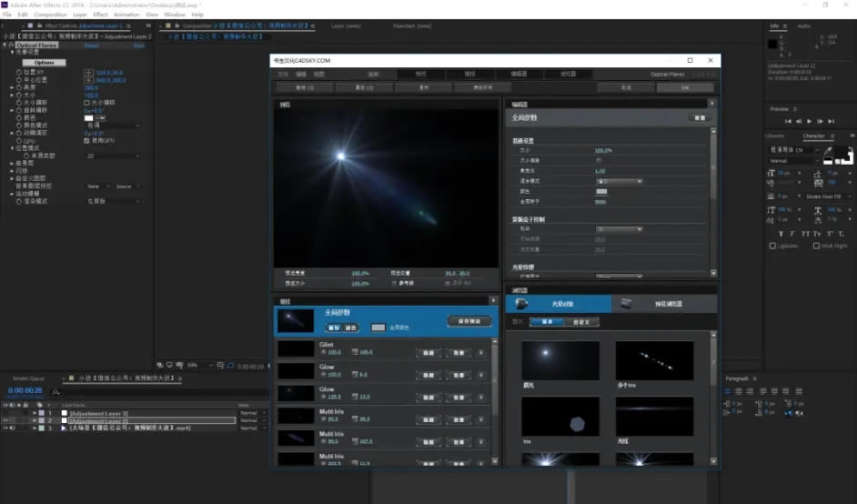Select the polygon Iris lens object thumbnail
This screenshot has width=857, height=504.
560,415
